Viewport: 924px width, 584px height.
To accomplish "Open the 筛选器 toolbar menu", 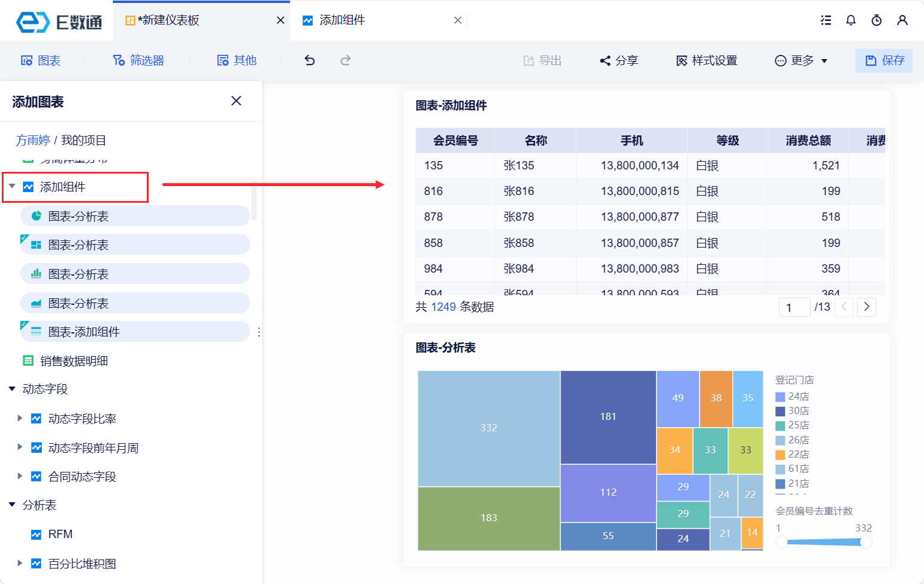I will (x=138, y=60).
